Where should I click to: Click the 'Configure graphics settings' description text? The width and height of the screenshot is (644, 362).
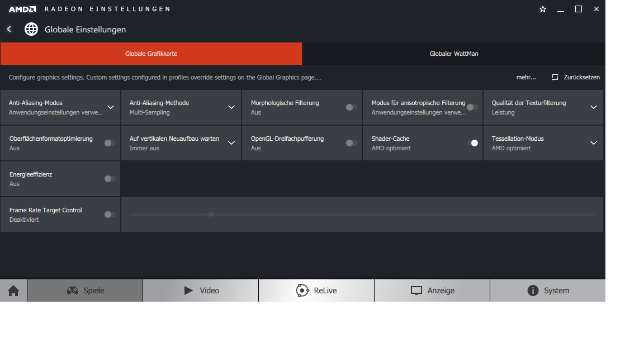(165, 77)
